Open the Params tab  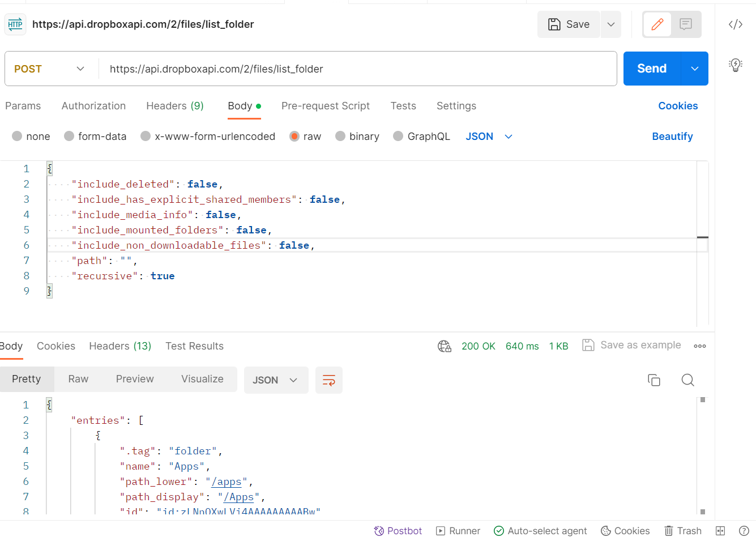point(23,106)
